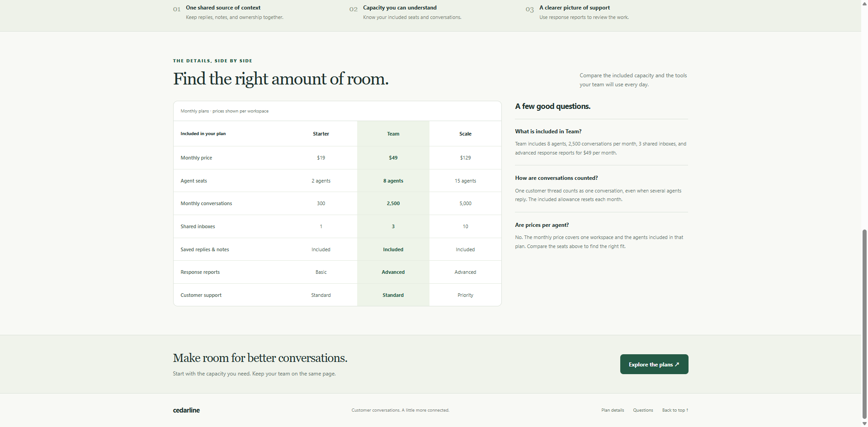This screenshot has width=868, height=427.
Task: Select the Starter column header
Action: (321, 134)
